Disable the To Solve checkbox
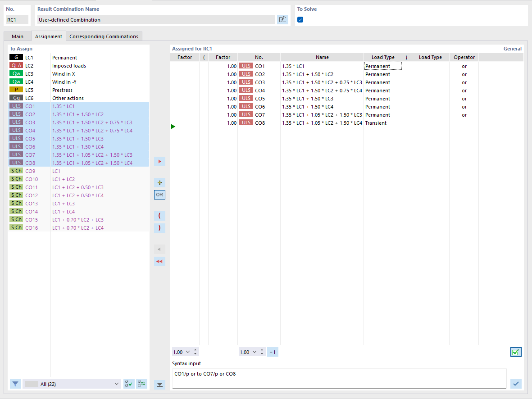The width and height of the screenshot is (532, 399). click(300, 19)
